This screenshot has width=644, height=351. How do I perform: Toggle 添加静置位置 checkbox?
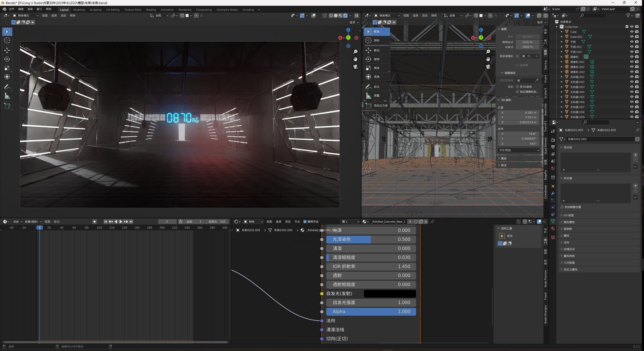click(562, 207)
